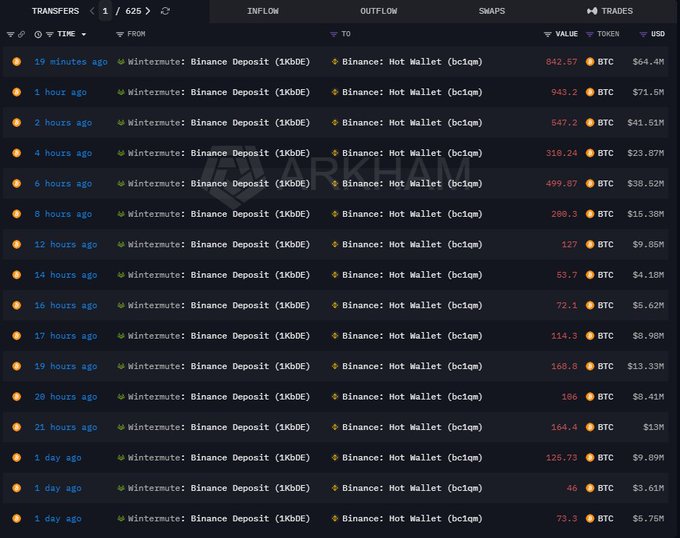
Task: Open the 8 hours ago transaction link
Action: (63, 214)
